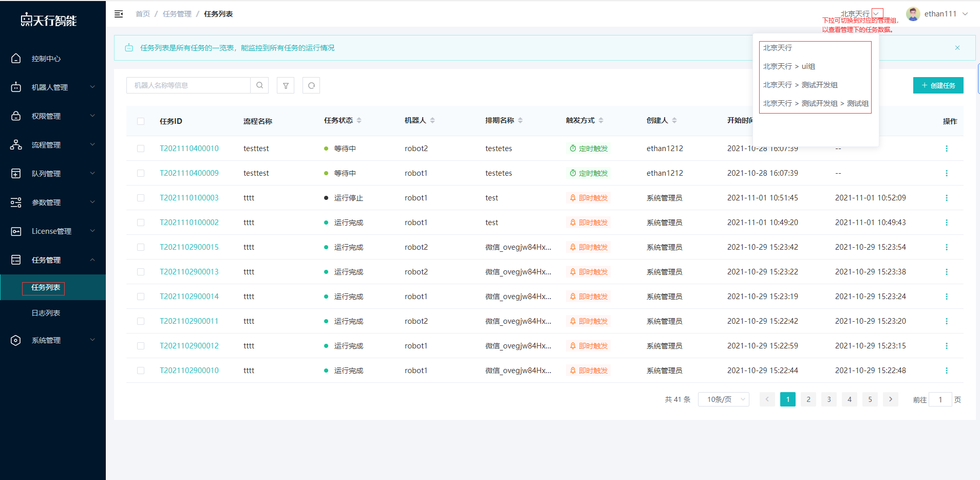Image resolution: width=980 pixels, height=480 pixels.
Task: Open the ethan111 account dropdown arrow
Action: point(965,14)
